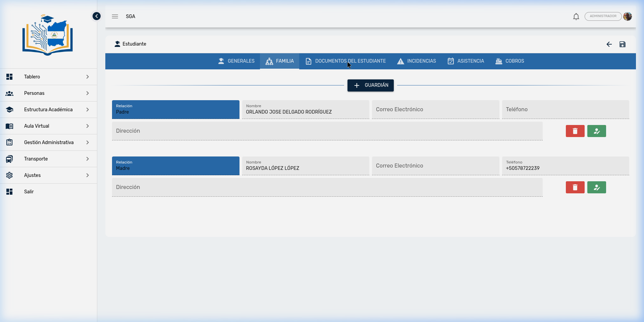
Task: Open the Relación dropdown showing Madre
Action: (175, 166)
